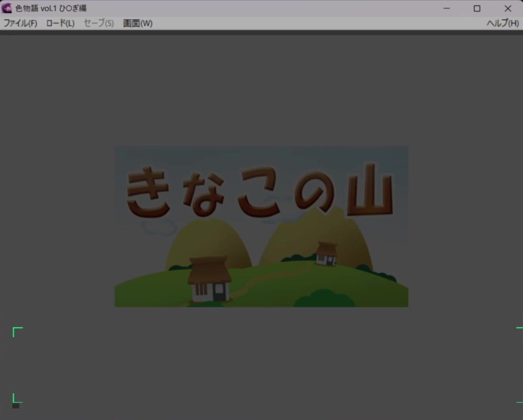The width and height of the screenshot is (523, 420).
Task: Click the greyed-out セーブ(S) menu
Action: point(99,23)
